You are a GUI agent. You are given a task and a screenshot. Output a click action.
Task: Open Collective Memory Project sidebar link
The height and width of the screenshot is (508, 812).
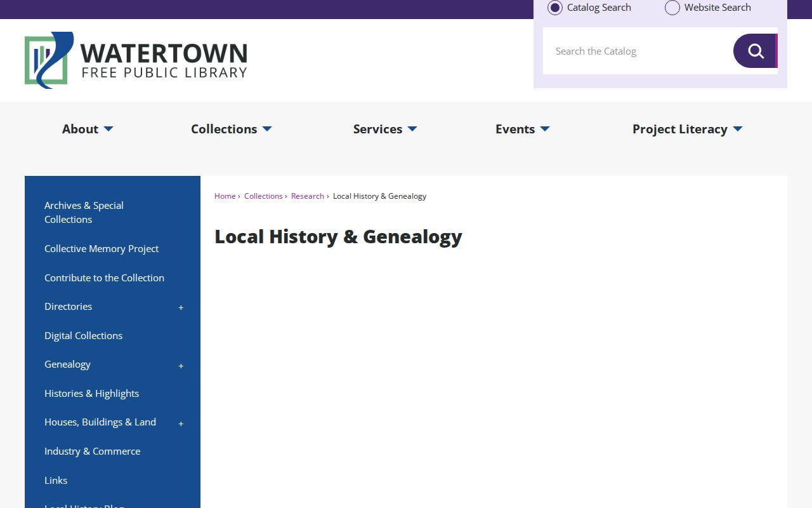(x=101, y=248)
